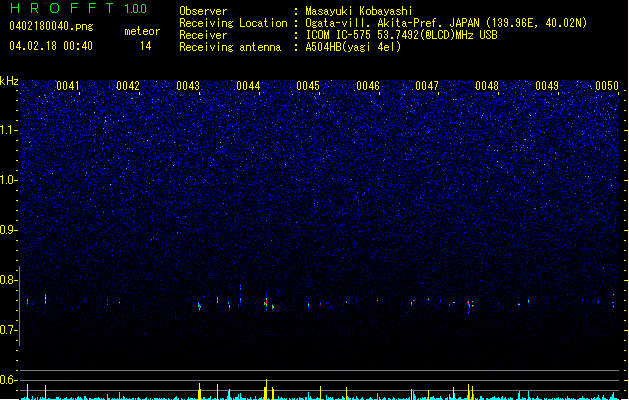629x400 pixels.
Task: Click the 0049 time marker
Action: (x=547, y=86)
